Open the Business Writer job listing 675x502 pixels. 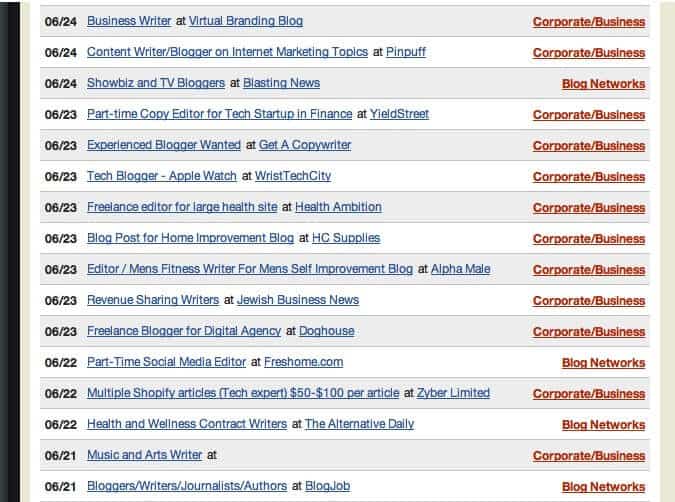click(x=129, y=21)
